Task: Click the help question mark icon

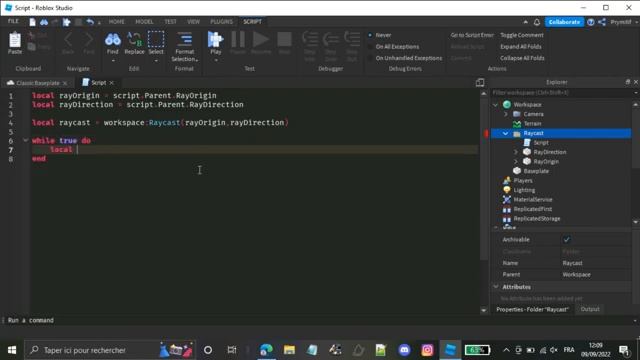Action: pyautogui.click(x=591, y=22)
